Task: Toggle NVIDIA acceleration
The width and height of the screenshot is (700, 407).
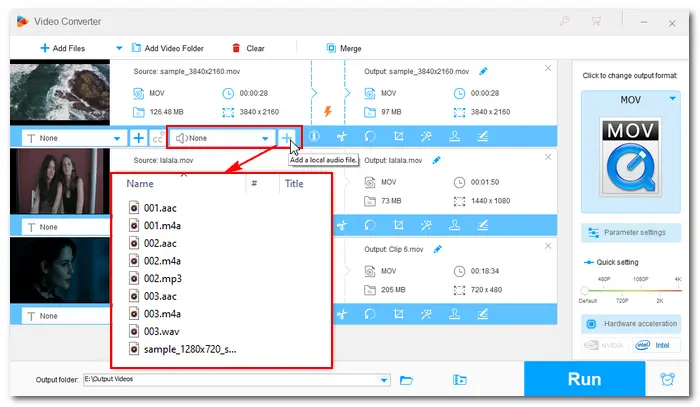Action: [x=606, y=345]
